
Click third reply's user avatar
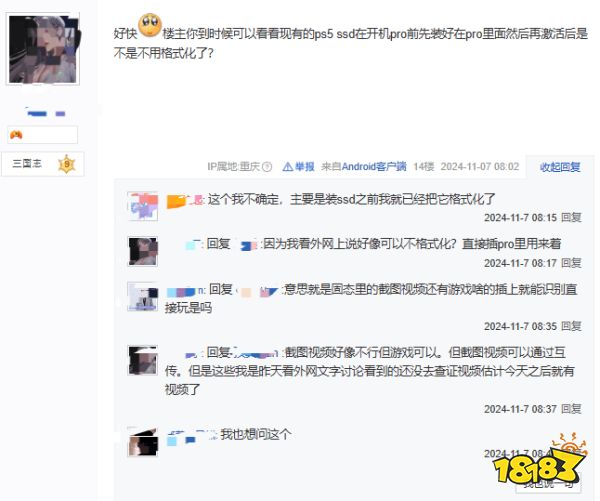tap(142, 297)
